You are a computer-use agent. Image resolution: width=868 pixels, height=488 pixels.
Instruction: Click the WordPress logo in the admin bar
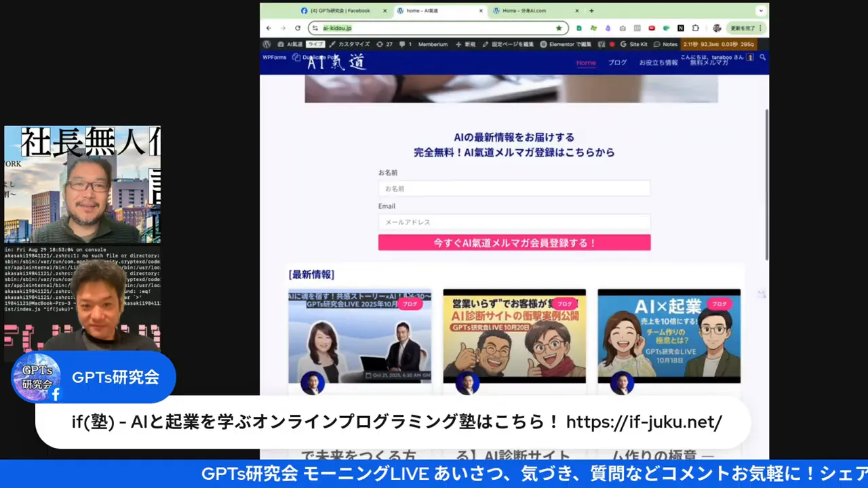click(x=267, y=44)
